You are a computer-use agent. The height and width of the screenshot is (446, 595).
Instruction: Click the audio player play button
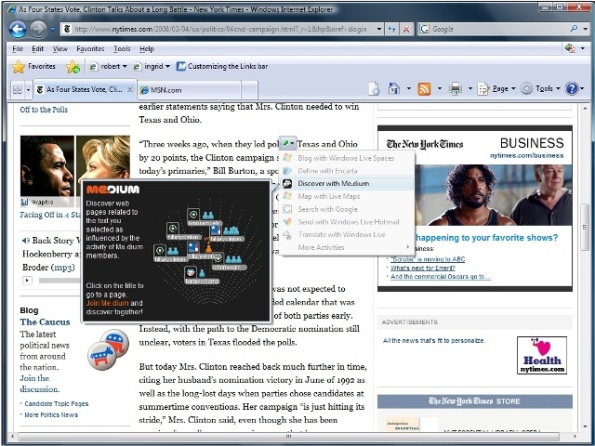click(27, 281)
